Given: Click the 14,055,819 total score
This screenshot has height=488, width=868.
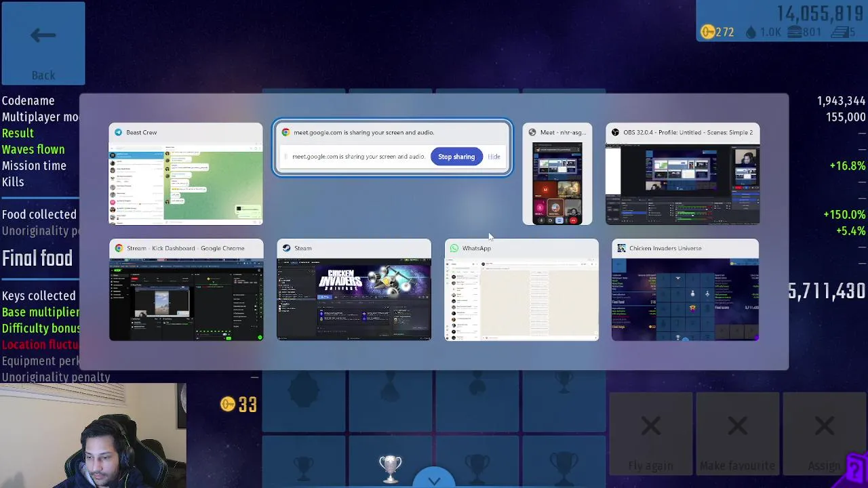Looking at the screenshot, I should click(x=820, y=14).
